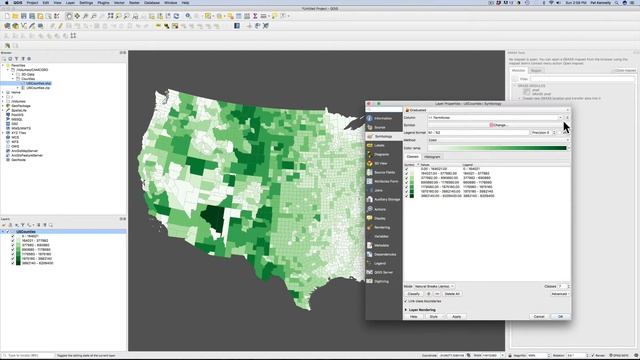The image size is (640, 360).
Task: Open the Information page in Layer Properties
Action: (x=384, y=118)
